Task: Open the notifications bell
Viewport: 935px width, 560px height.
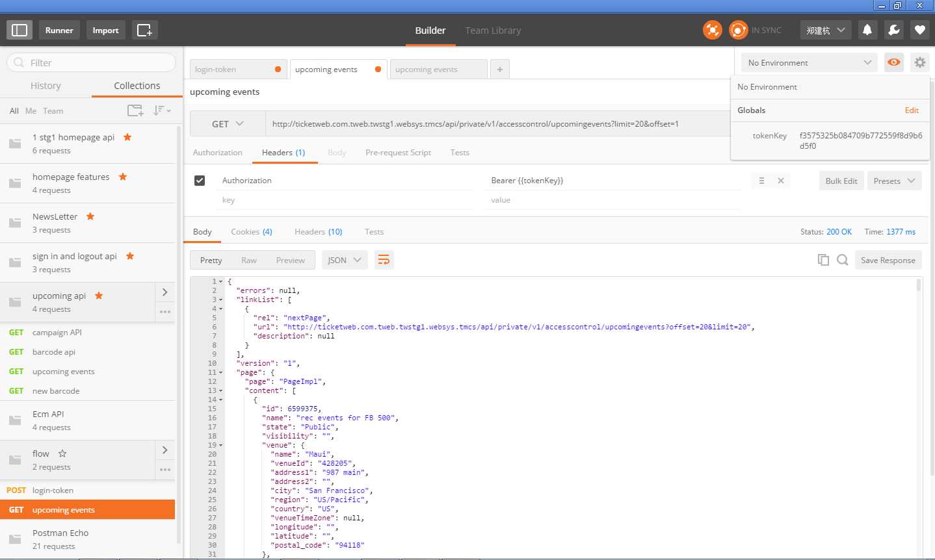Action: (x=867, y=30)
